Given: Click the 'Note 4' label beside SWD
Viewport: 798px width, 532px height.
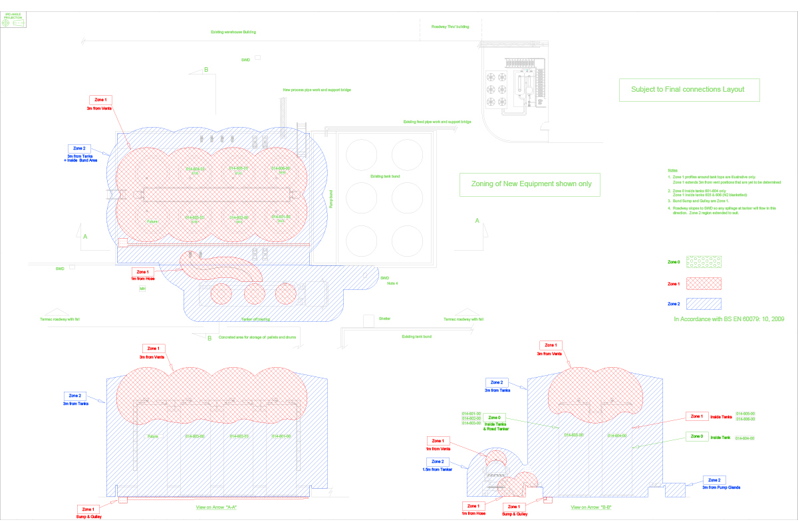Looking at the screenshot, I should point(392,283).
